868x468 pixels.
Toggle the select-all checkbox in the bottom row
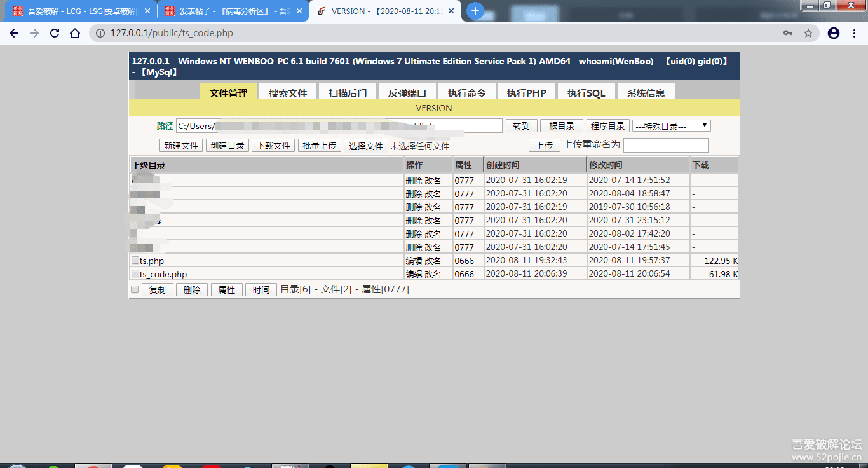click(x=135, y=289)
